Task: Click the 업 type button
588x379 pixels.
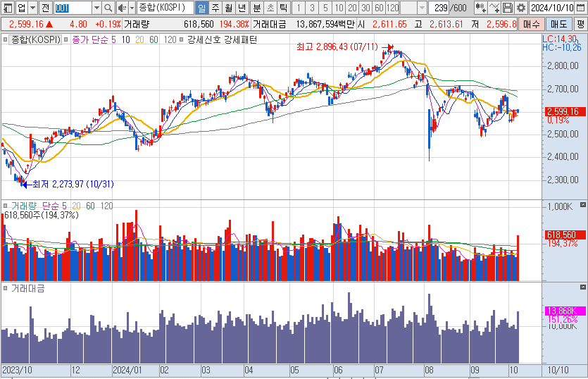Action: tap(22, 8)
